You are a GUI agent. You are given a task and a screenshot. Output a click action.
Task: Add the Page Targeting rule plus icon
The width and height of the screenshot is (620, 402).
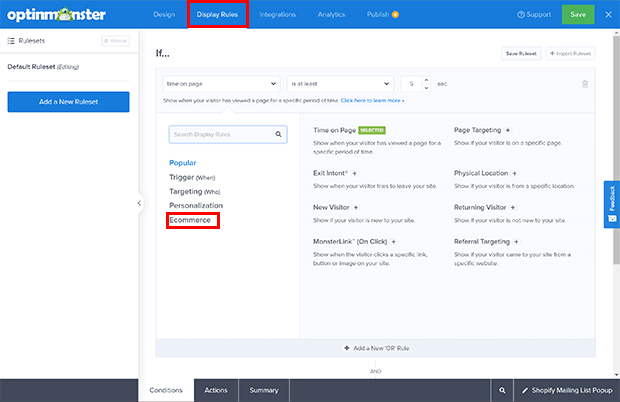[x=508, y=130]
